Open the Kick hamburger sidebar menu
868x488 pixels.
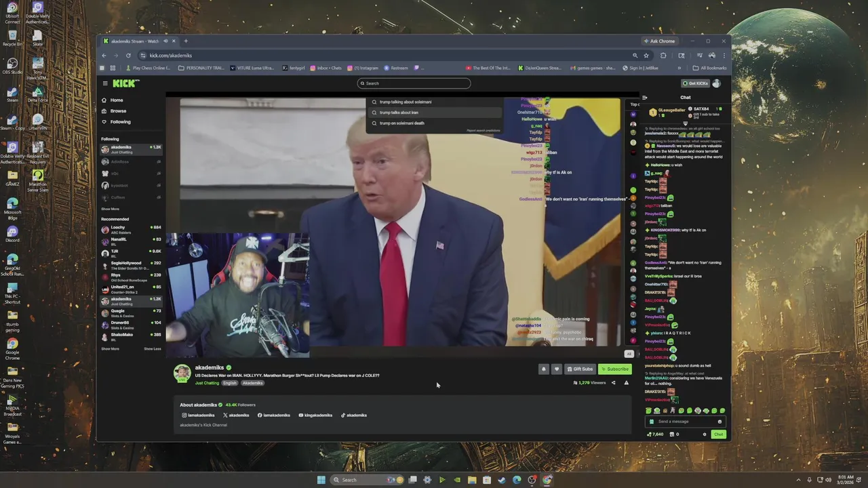105,83
